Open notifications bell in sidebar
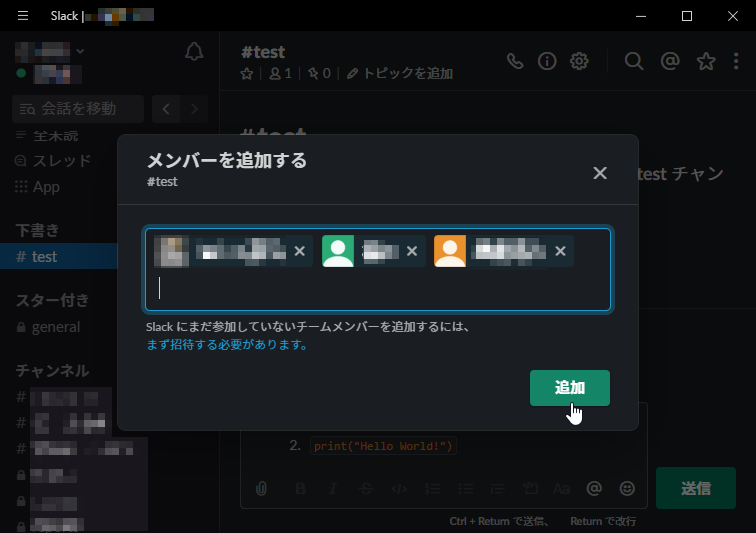The height and width of the screenshot is (533, 756). [194, 52]
